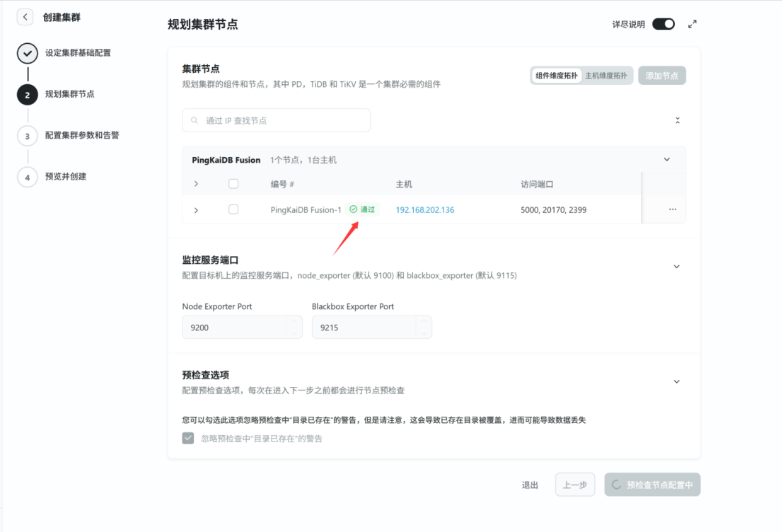
Task: Toggle 忽略预检查中"目录已存在"的警告 checkbox
Action: [188, 439]
